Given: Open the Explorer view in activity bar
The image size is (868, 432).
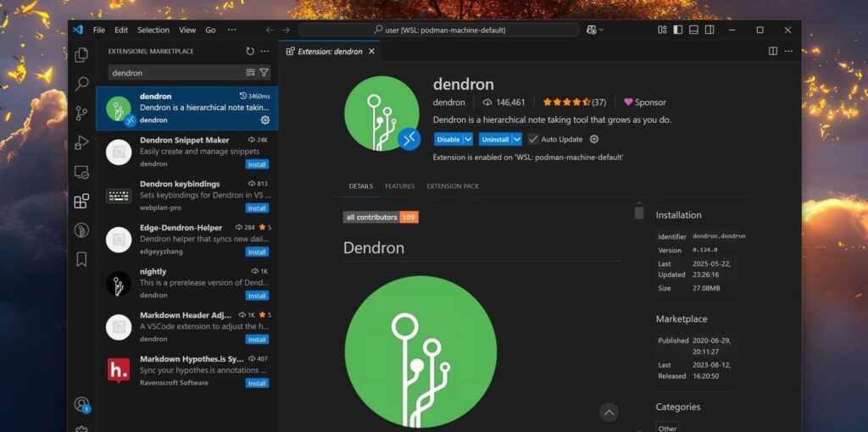Looking at the screenshot, I should 81,55.
